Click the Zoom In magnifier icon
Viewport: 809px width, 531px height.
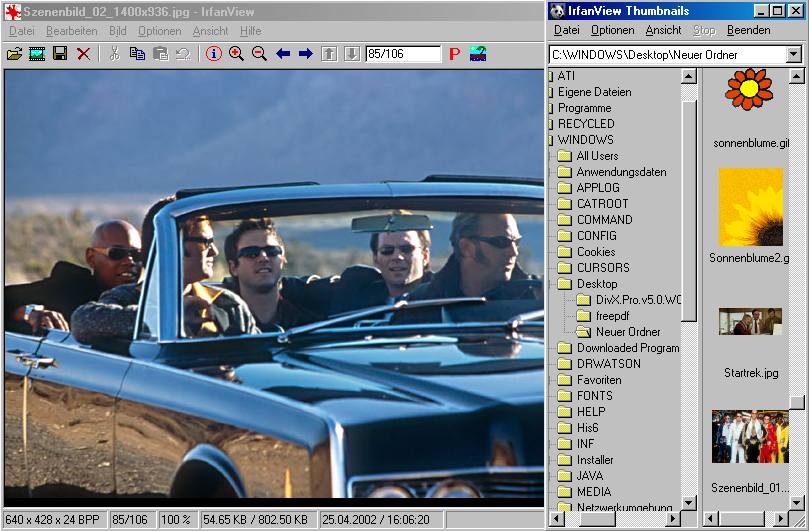pos(236,54)
